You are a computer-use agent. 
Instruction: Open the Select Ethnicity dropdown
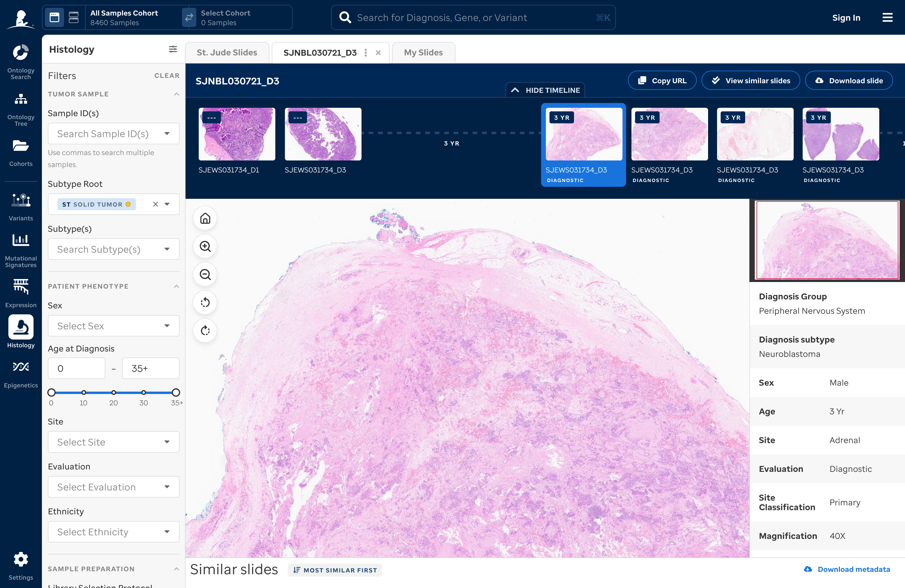click(x=113, y=532)
